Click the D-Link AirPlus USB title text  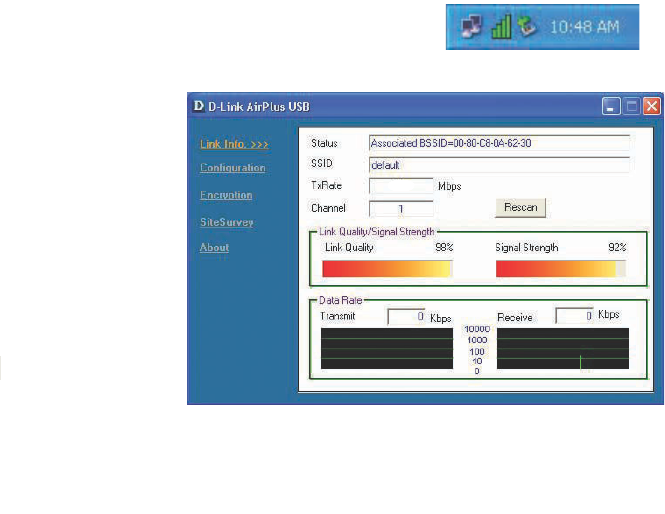coord(259,106)
